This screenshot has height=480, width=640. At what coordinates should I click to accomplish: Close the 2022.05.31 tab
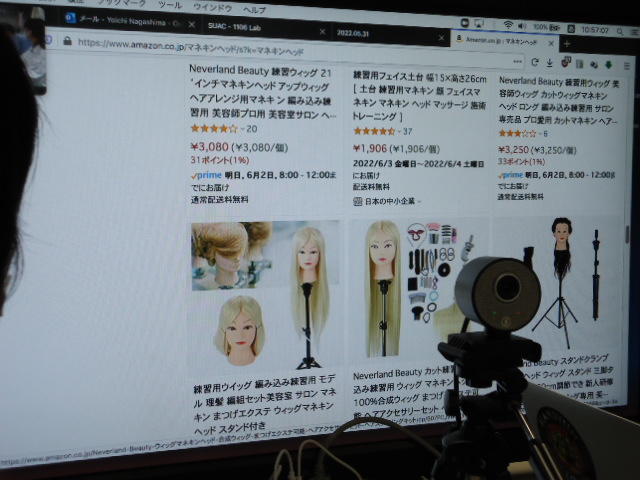[x=441, y=38]
